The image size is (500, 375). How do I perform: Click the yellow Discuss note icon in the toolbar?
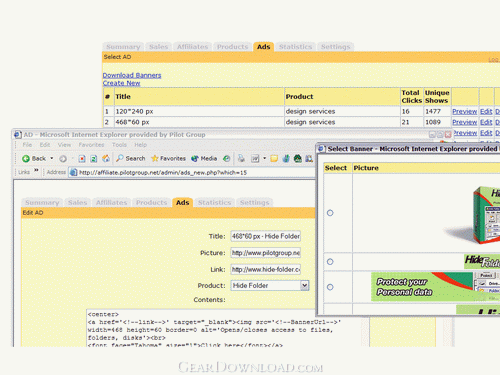(274, 159)
